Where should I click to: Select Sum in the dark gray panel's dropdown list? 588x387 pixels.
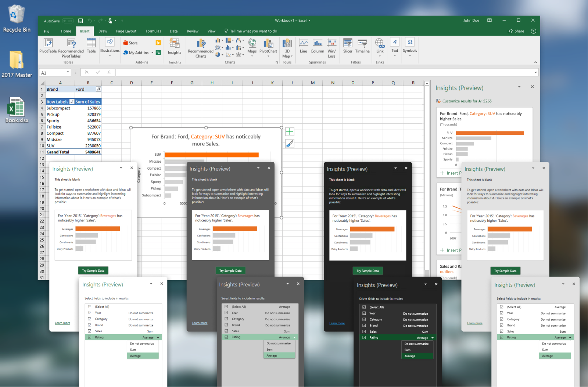coord(279,350)
